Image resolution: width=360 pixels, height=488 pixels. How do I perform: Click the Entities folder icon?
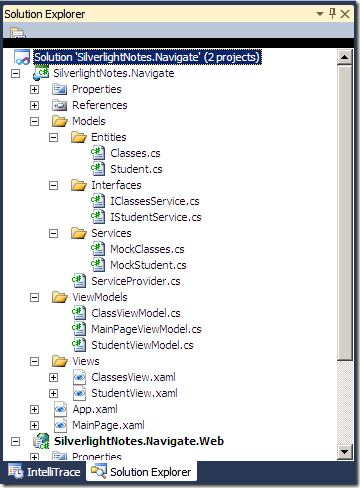click(79, 137)
